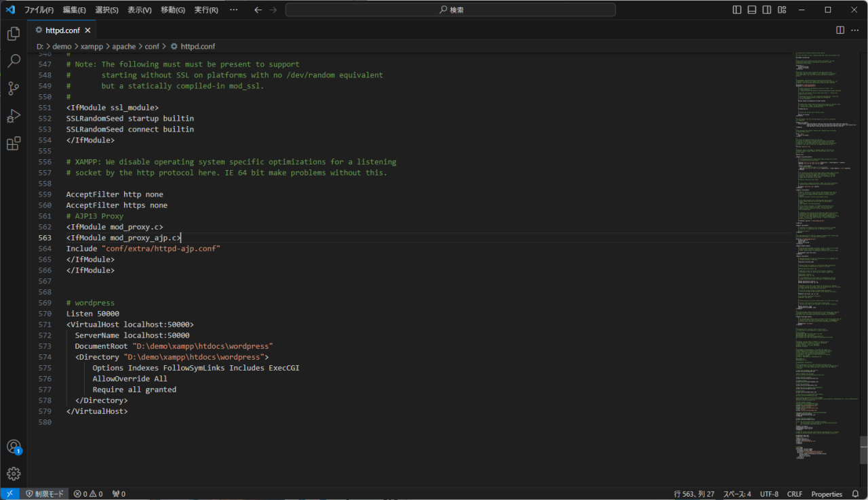
Task: Open the Explorer view in activity bar
Action: point(14,34)
